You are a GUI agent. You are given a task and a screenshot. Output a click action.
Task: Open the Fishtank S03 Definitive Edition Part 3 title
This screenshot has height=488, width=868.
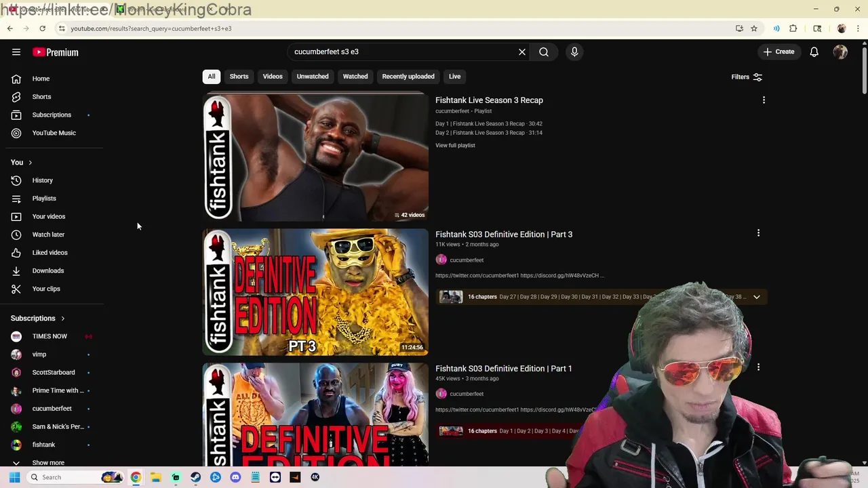coord(504,235)
